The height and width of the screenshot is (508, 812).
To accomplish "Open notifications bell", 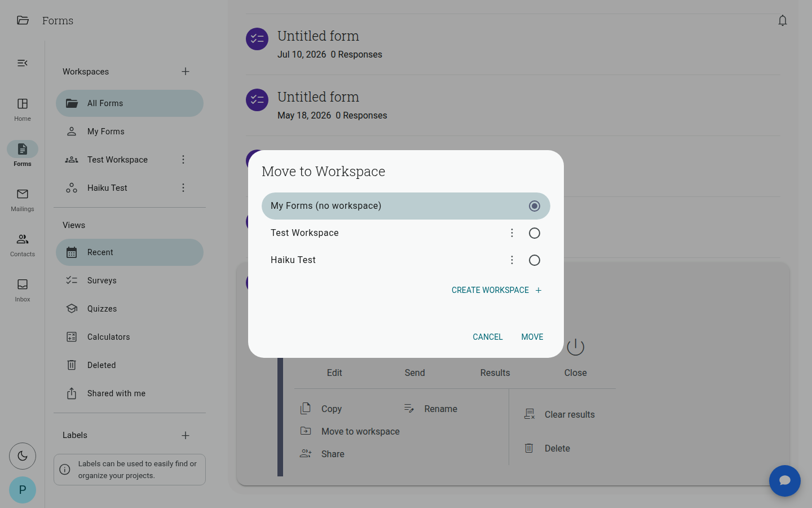I will click(x=783, y=20).
